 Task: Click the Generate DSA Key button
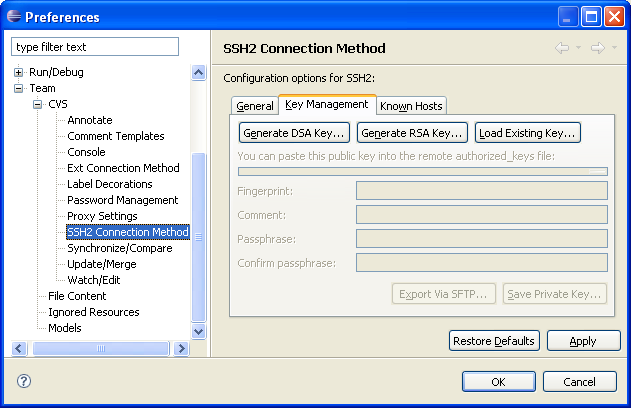(x=294, y=133)
